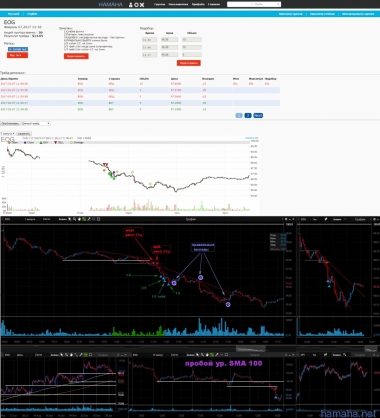This screenshot has height=418, width=380.
Task: Click the HAMAHA logo in header
Action: click(x=110, y=5)
